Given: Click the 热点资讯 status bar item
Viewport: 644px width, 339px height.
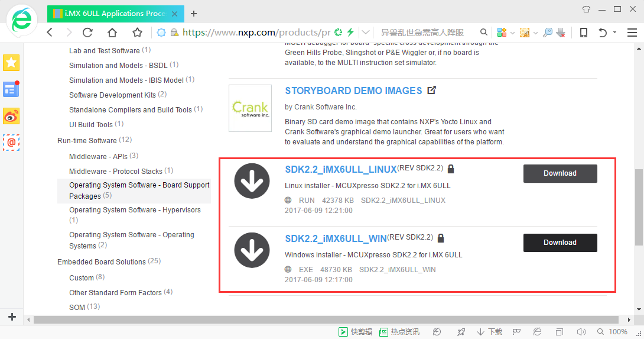Looking at the screenshot, I should (399, 331).
